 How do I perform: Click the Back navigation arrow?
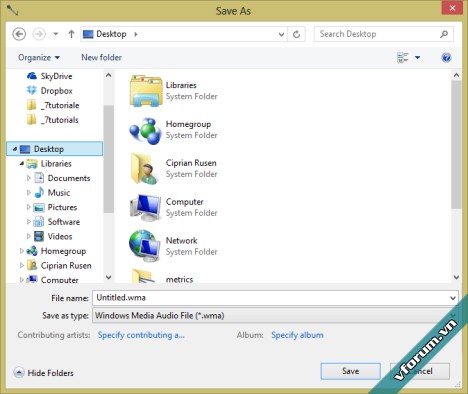(x=19, y=34)
